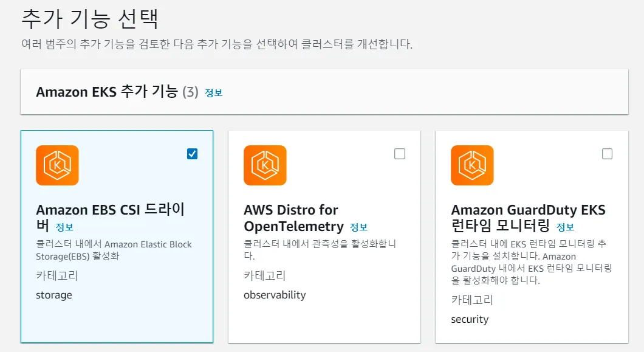Open 정보 link beside 런타임 모니터링 title
The image size is (644, 352).
point(565,227)
